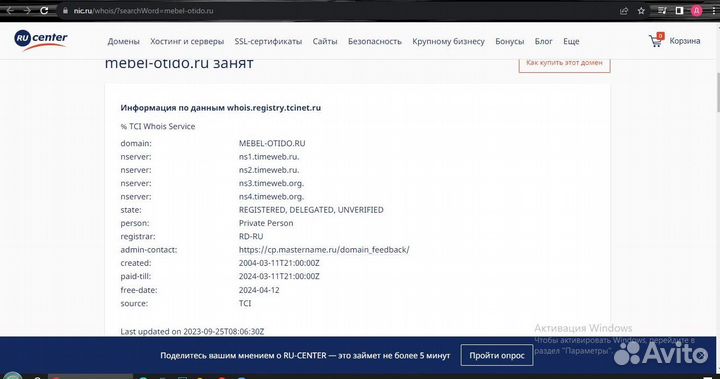Open the Блог link in navigation

point(543,41)
